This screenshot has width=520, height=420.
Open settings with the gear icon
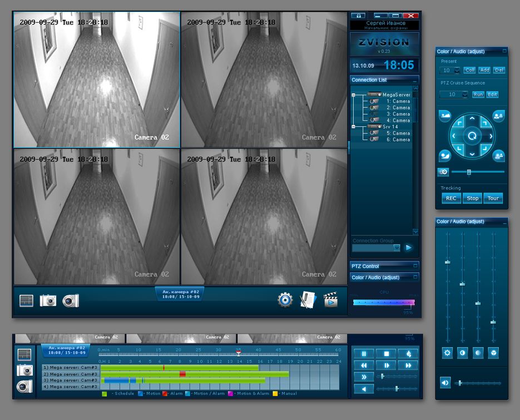coord(285,300)
